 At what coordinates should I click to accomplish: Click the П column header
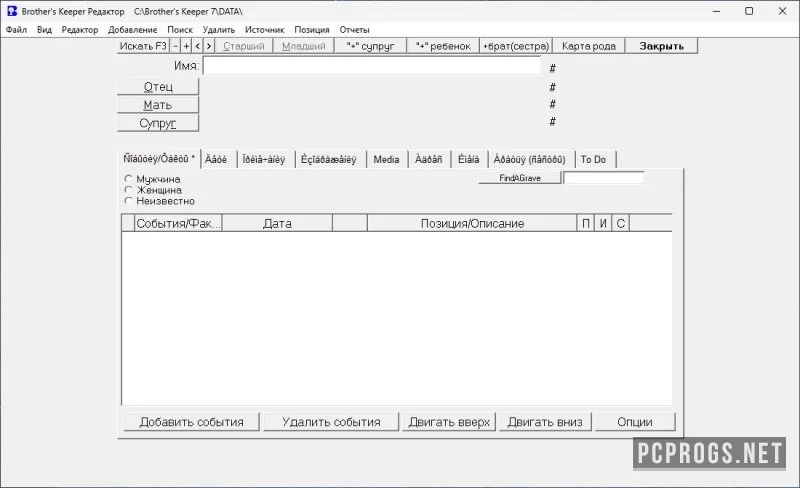[586, 223]
